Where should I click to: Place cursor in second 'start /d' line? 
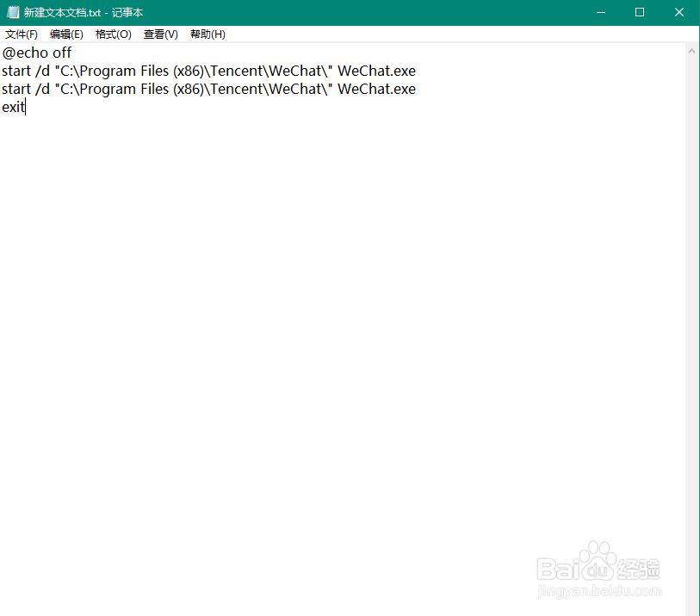[208, 89]
